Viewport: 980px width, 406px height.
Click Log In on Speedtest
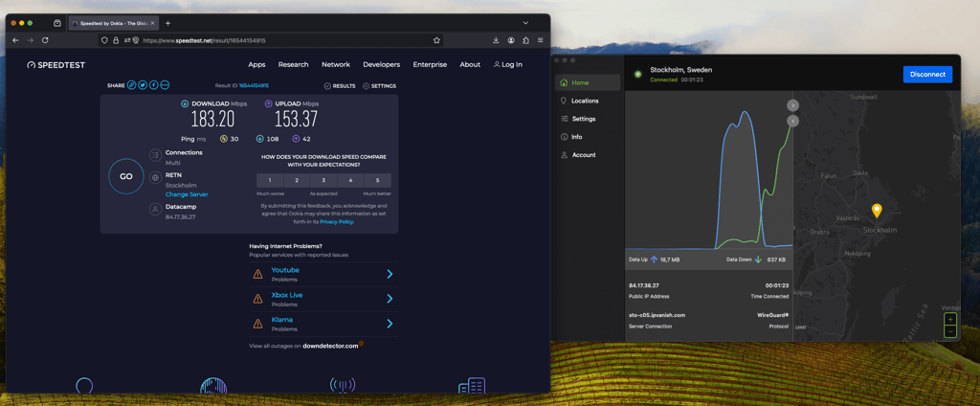507,64
